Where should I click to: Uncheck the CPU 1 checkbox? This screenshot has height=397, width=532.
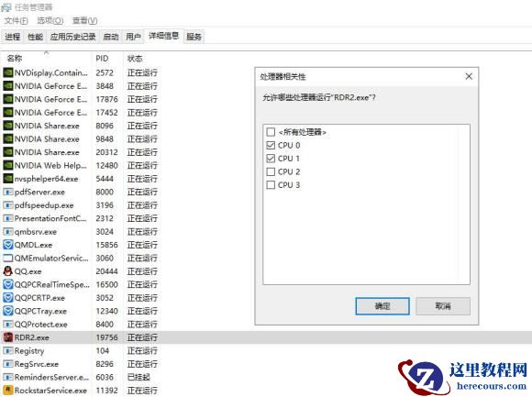271,159
